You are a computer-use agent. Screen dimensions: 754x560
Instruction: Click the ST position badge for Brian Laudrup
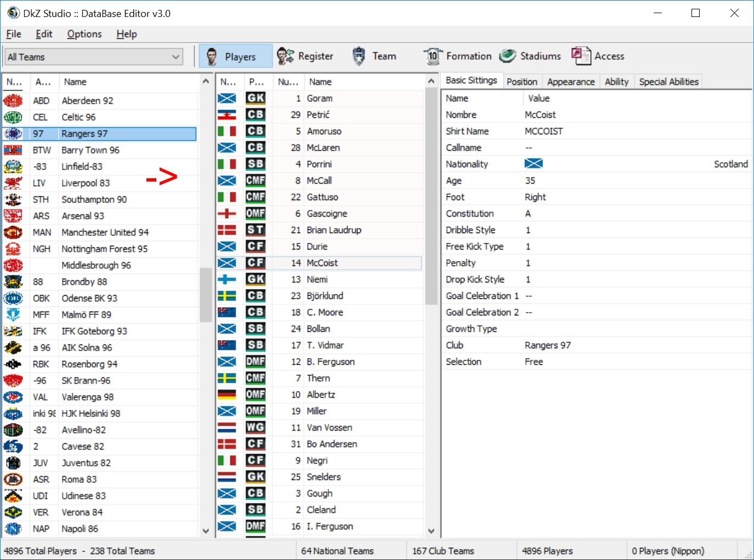point(256,230)
